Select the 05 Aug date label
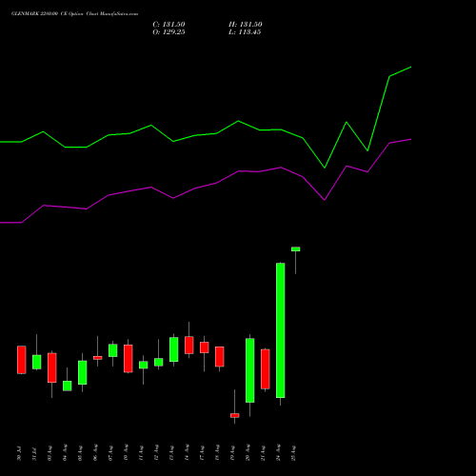 click(x=80, y=453)
